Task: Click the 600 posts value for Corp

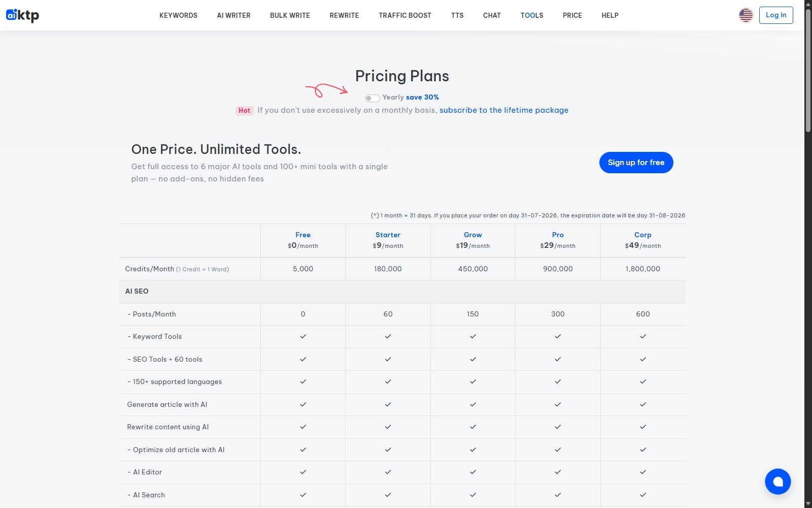Action: (642, 314)
